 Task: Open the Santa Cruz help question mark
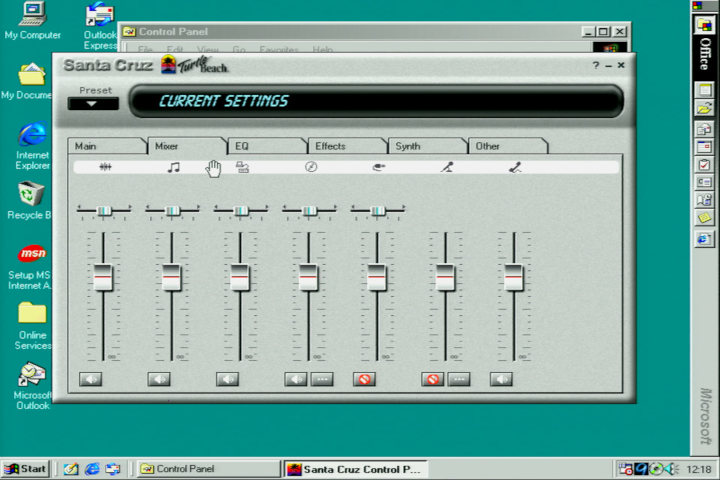point(596,65)
